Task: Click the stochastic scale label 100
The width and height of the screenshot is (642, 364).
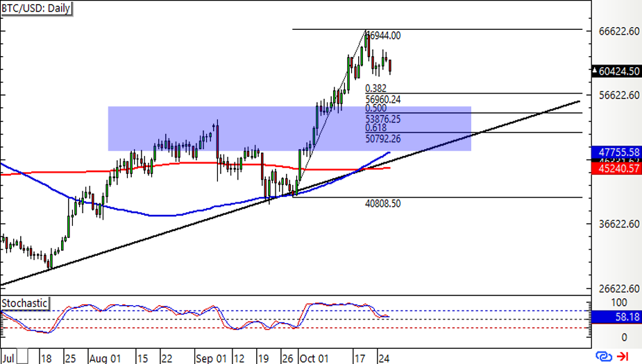Action: [x=618, y=302]
